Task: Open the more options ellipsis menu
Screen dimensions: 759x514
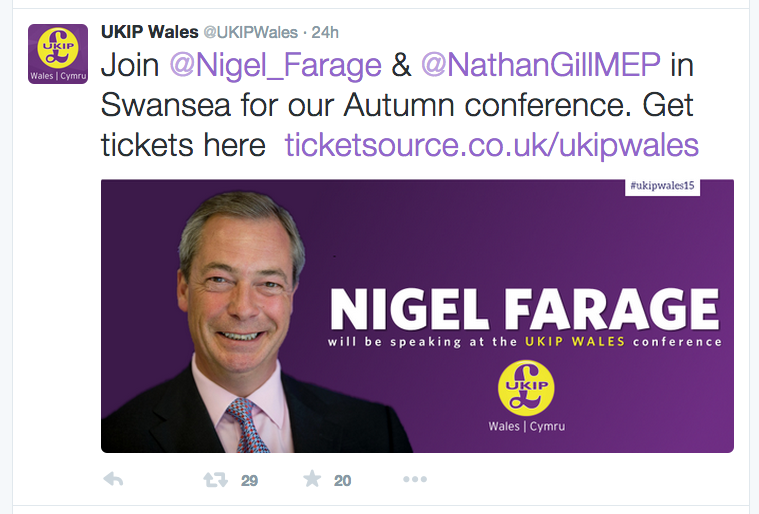Action: tap(415, 479)
